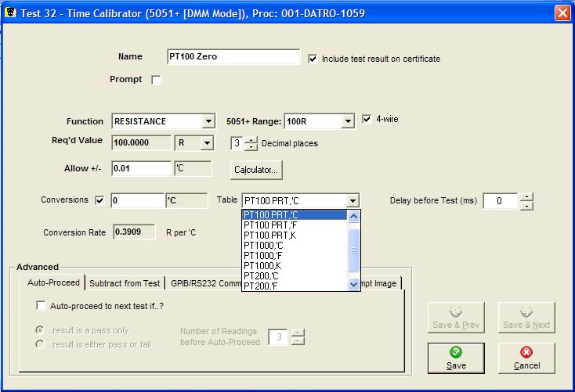This screenshot has height=392, width=575.
Task: Enable the Prompt checkbox
Action: pos(156,80)
